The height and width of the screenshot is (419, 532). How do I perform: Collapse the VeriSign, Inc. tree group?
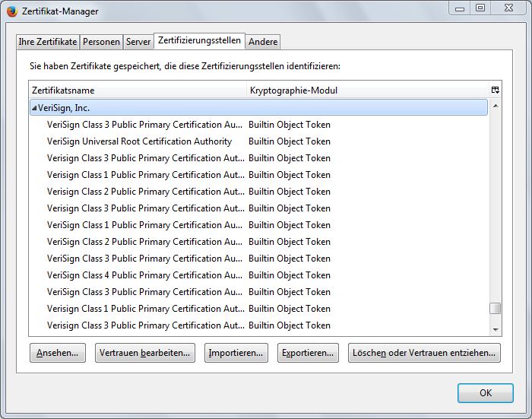(x=34, y=108)
